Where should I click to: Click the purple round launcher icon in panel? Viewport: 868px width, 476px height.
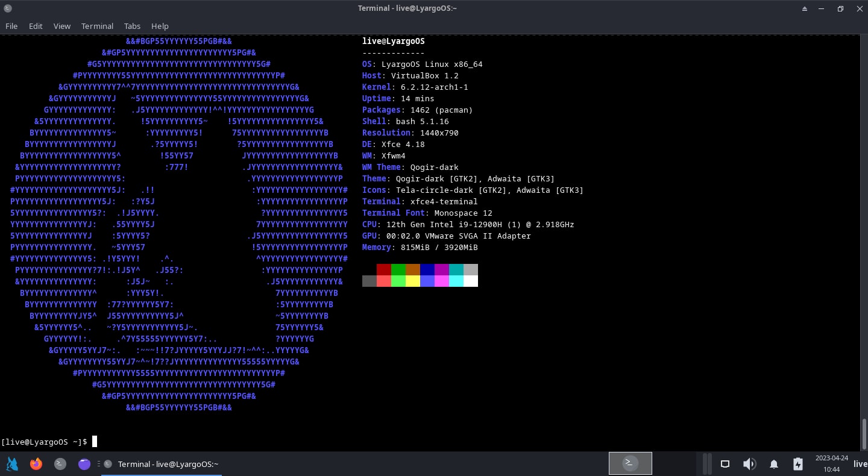84,464
